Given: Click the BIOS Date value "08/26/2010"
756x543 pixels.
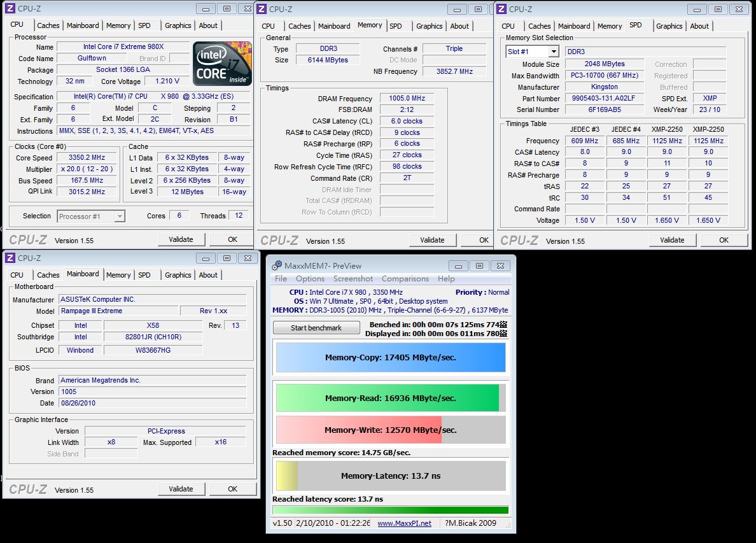Looking at the screenshot, I should coord(152,403).
